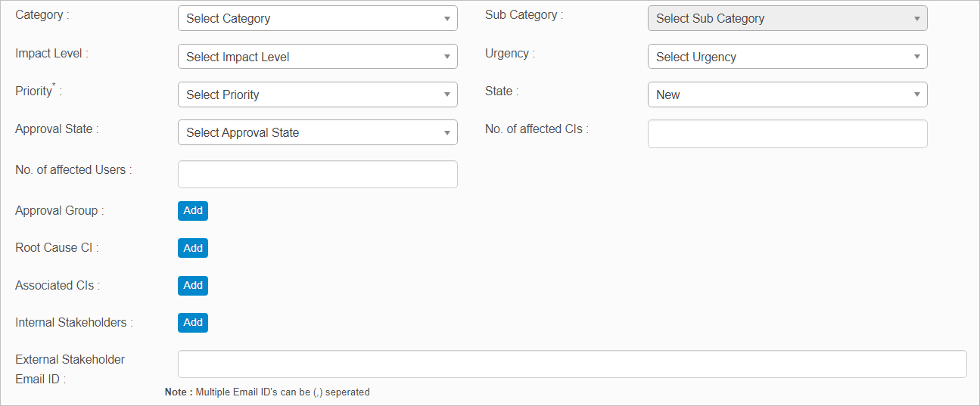Click the Add button for Approval Group
The width and height of the screenshot is (980, 406).
coord(193,211)
